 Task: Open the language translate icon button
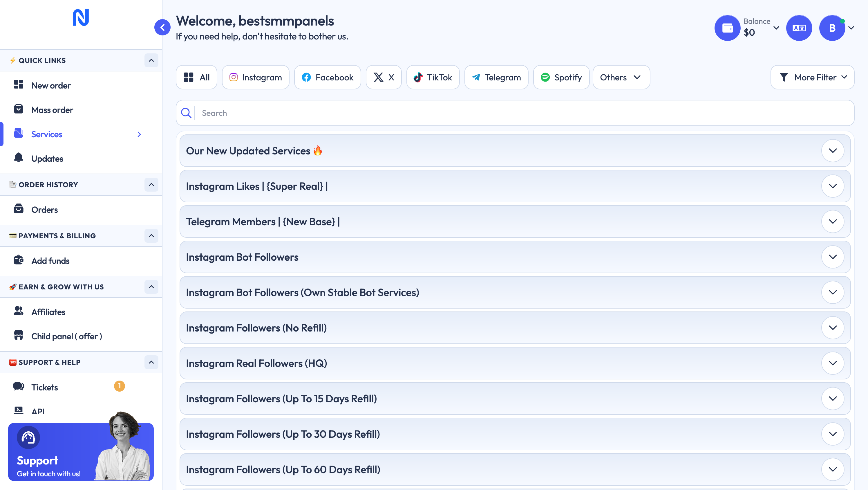click(x=799, y=28)
